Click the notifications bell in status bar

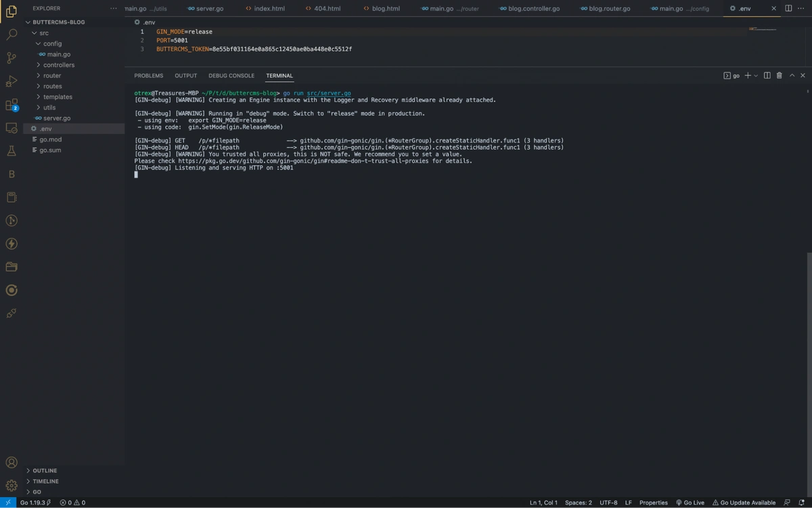(x=800, y=503)
